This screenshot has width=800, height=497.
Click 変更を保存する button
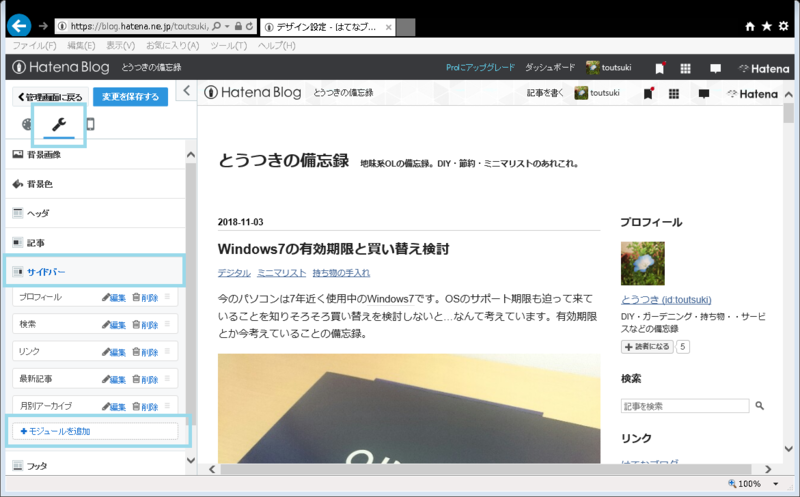(131, 97)
